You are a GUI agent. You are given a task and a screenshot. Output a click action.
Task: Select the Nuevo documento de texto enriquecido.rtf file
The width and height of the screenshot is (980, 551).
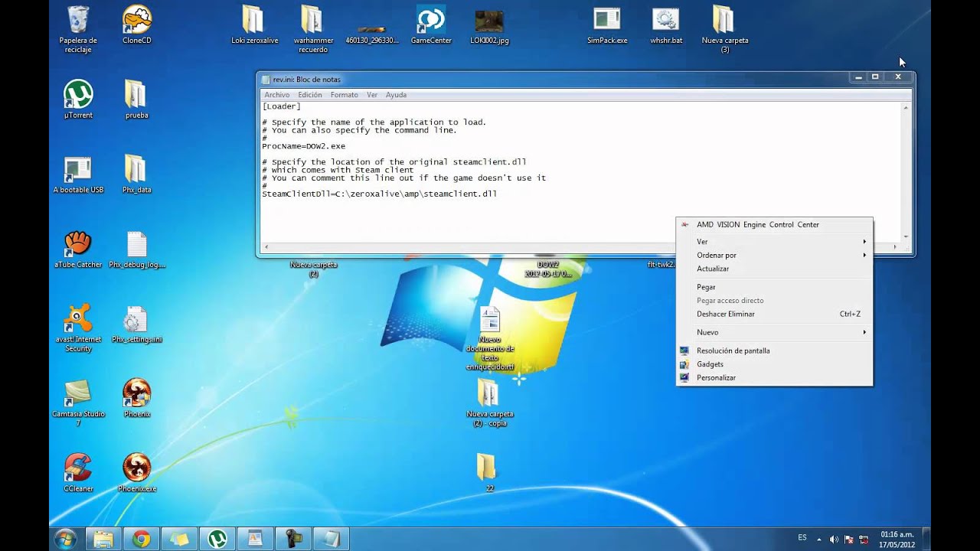(x=489, y=338)
